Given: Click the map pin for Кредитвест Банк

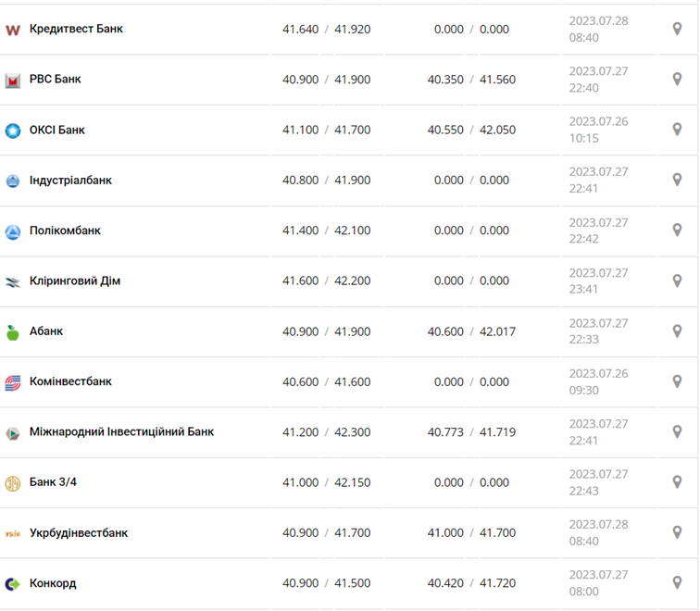Looking at the screenshot, I should (677, 29).
